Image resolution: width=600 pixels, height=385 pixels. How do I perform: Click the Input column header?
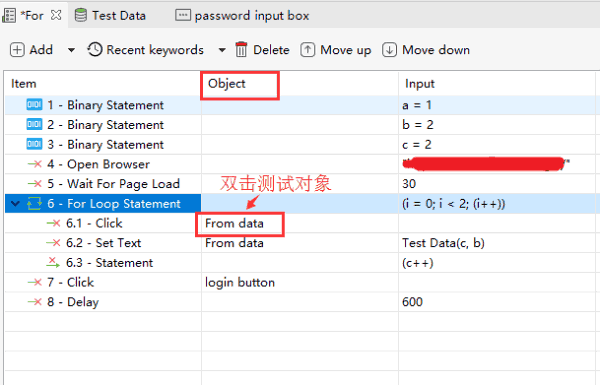419,84
